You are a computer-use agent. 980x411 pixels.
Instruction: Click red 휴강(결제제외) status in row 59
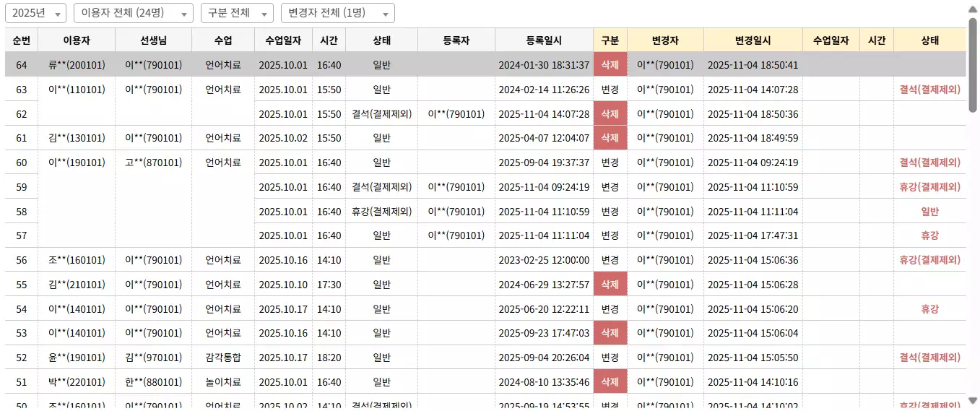929,187
